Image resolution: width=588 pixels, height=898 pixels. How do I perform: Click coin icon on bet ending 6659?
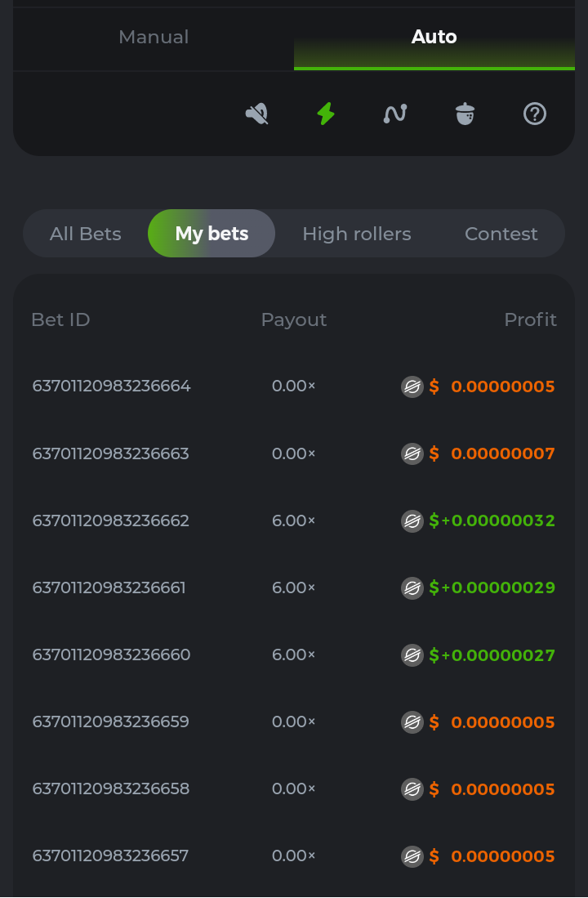pos(412,722)
